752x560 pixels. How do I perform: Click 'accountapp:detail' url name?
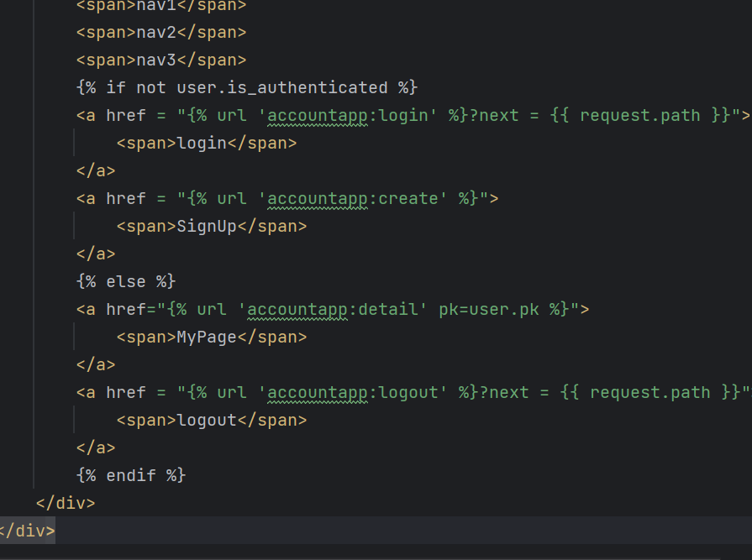point(333,310)
